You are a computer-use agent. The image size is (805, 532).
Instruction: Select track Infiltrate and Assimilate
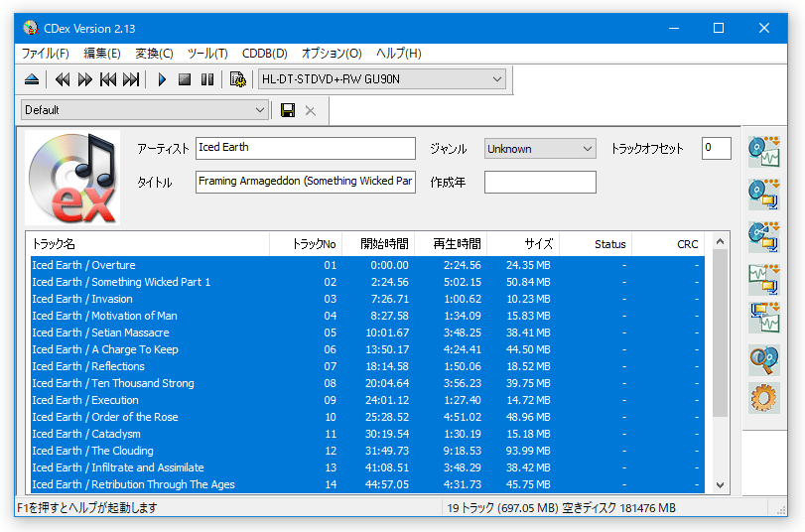click(x=367, y=467)
